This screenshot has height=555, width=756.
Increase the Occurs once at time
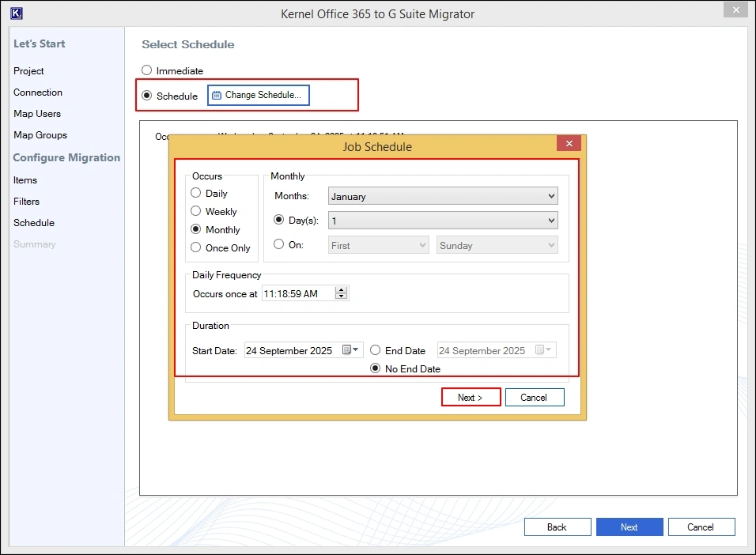click(x=342, y=290)
